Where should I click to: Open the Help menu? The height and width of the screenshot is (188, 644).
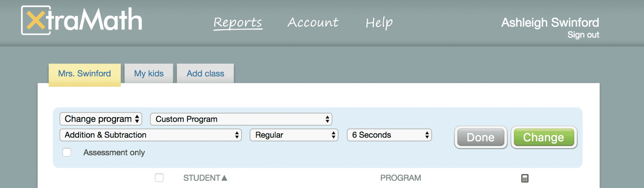click(379, 23)
